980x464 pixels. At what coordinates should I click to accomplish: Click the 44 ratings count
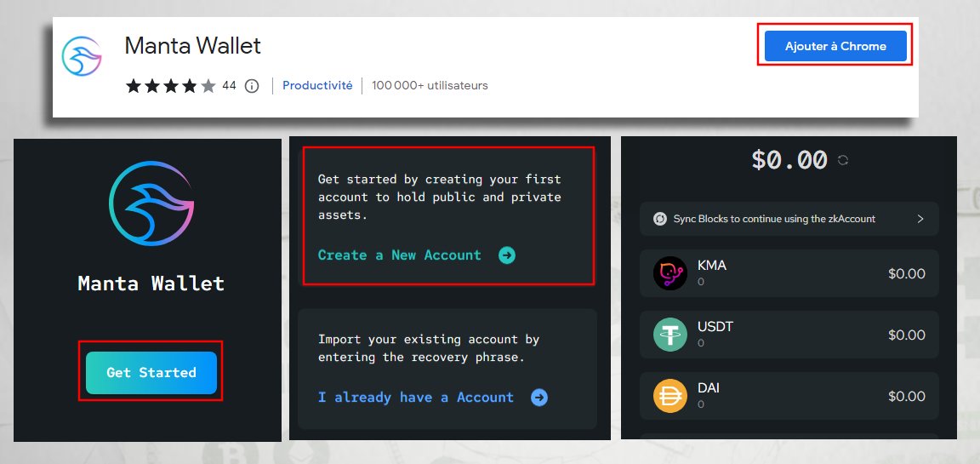(230, 86)
